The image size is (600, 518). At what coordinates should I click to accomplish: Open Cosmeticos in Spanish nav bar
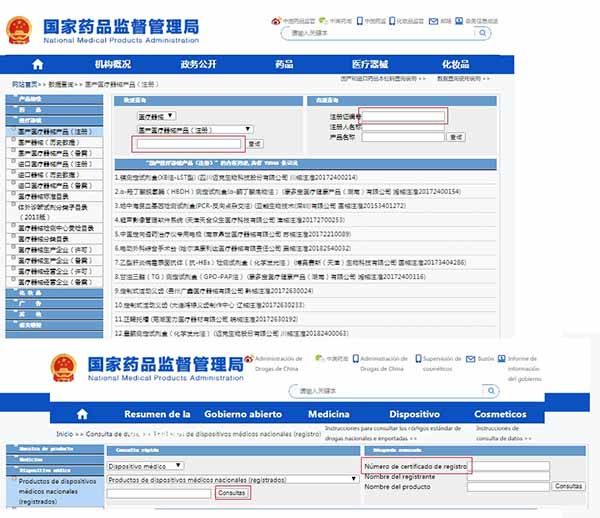(x=500, y=414)
